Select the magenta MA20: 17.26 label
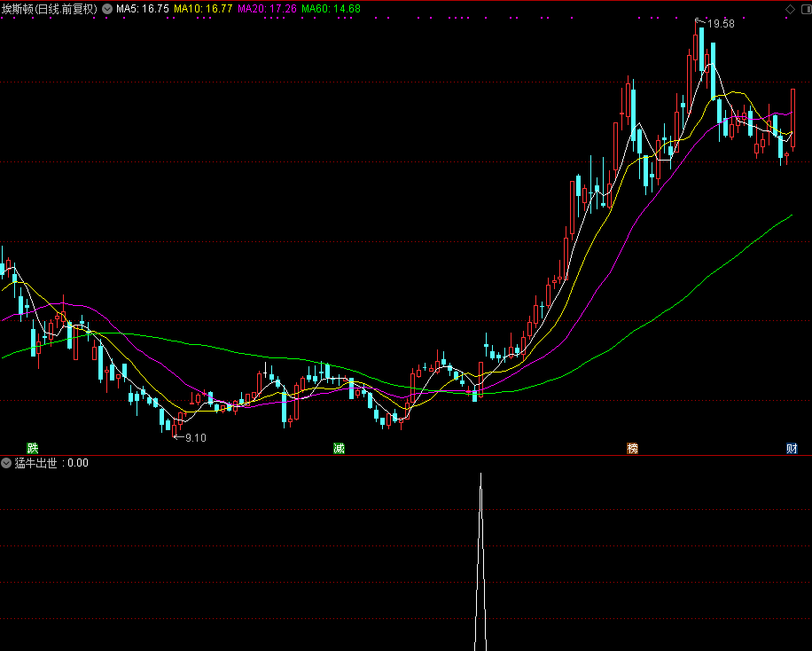Screen dimensions: 812x651 tap(267, 9)
